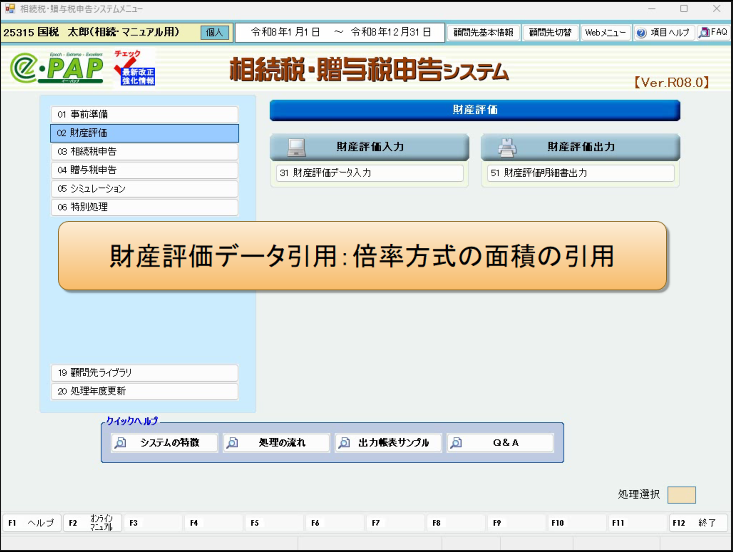Image resolution: width=733 pixels, height=552 pixels.
Task: Open 20 処理年度更新
Action: [x=144, y=391]
